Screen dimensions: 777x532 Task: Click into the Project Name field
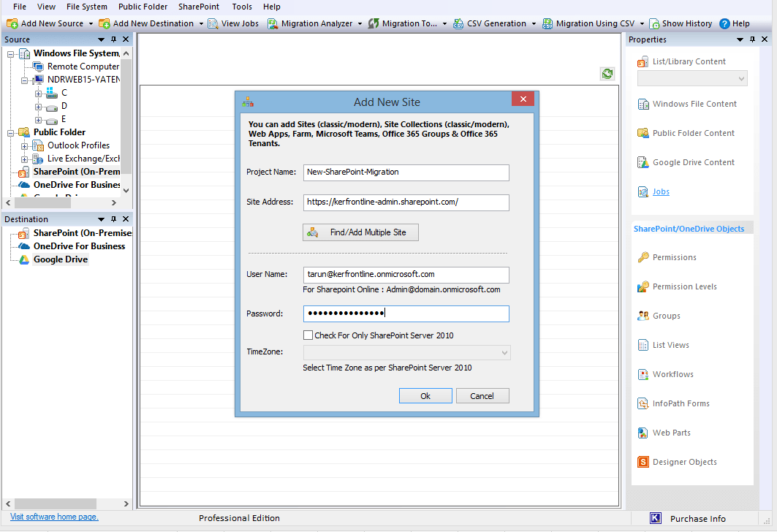click(x=406, y=172)
